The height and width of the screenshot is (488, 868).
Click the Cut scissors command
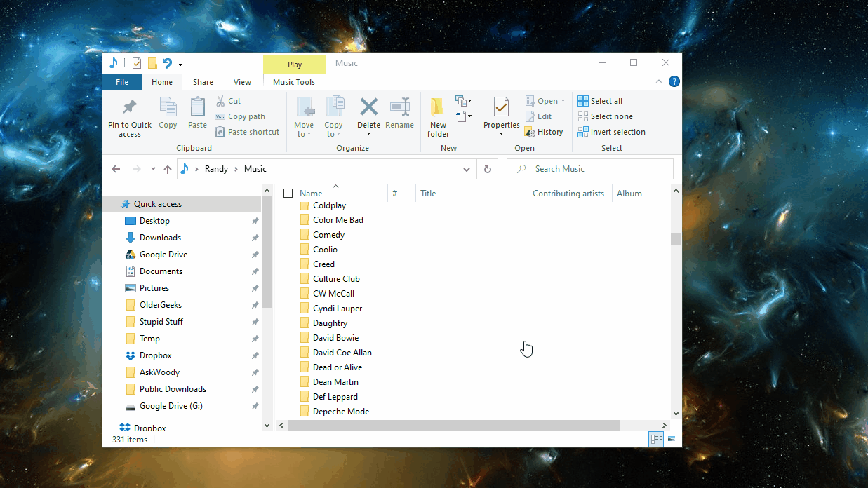[228, 101]
